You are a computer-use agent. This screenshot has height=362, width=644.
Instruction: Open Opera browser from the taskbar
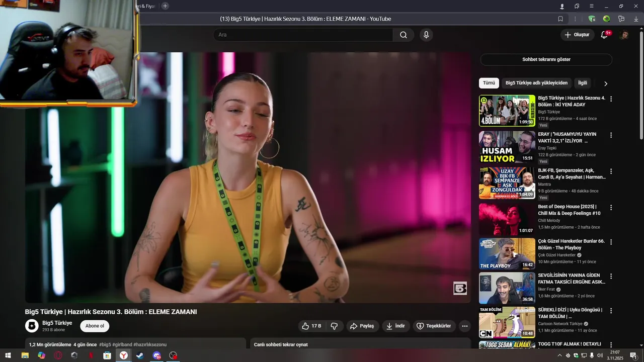tap(58, 355)
